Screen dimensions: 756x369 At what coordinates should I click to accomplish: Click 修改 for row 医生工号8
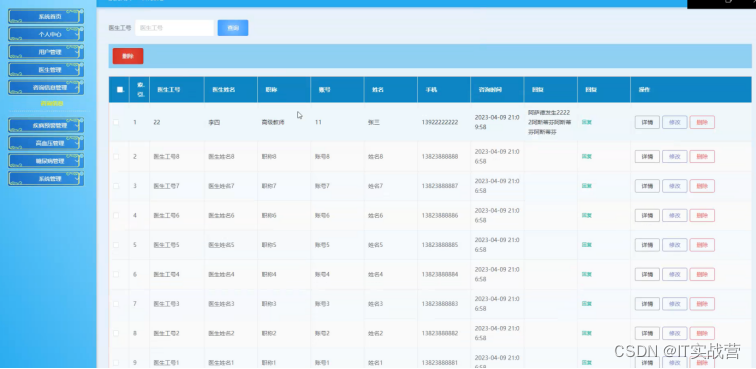pyautogui.click(x=675, y=156)
